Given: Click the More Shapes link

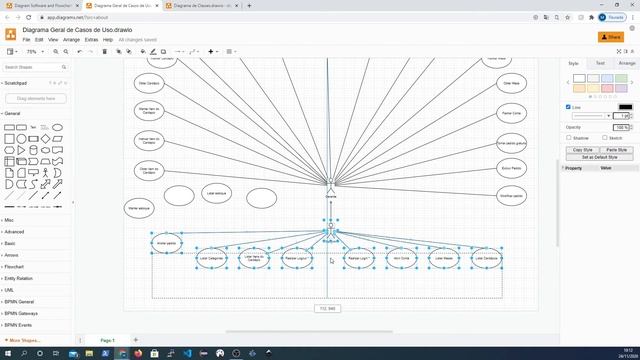Looking at the screenshot, I should (22, 340).
